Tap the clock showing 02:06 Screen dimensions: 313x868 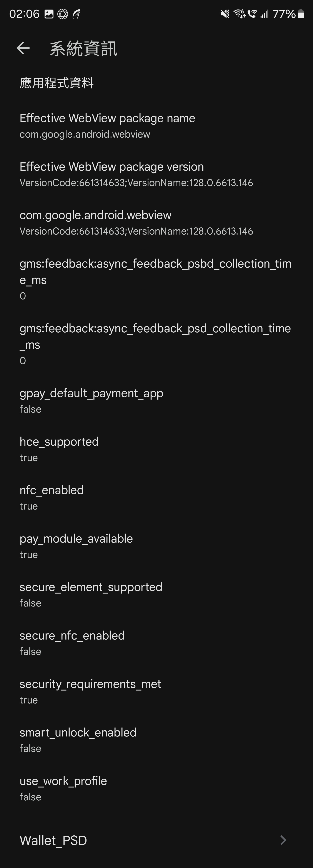point(24,14)
